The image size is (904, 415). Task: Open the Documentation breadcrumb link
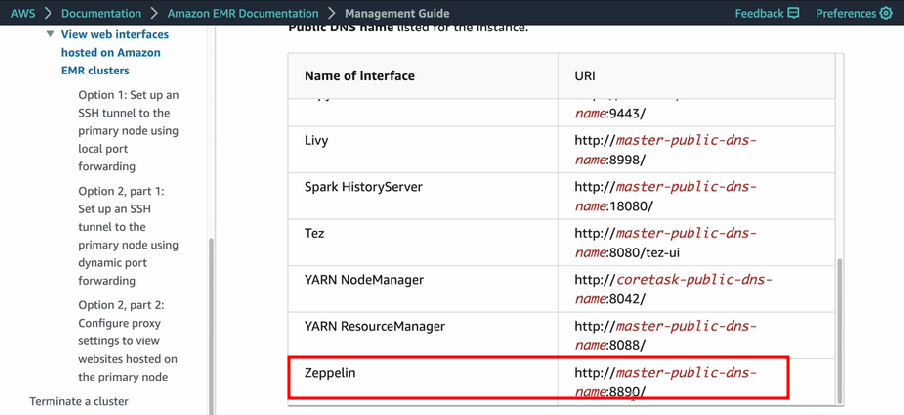101,13
